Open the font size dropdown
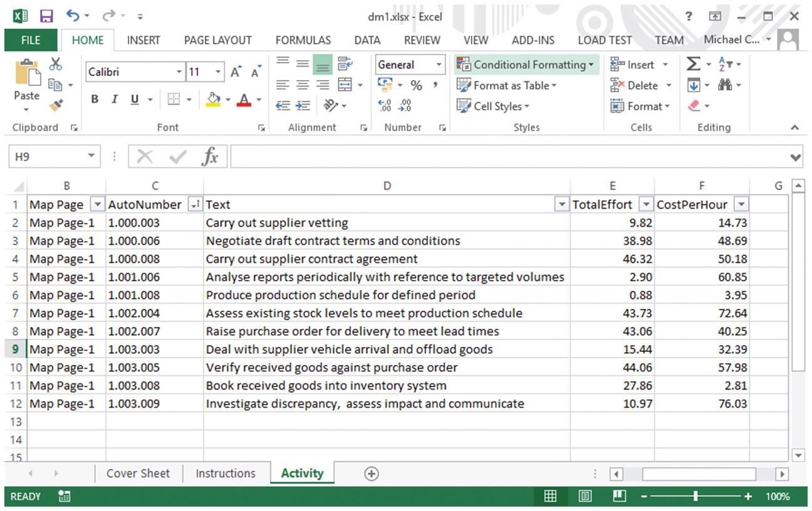The width and height of the screenshot is (812, 511). click(x=218, y=72)
